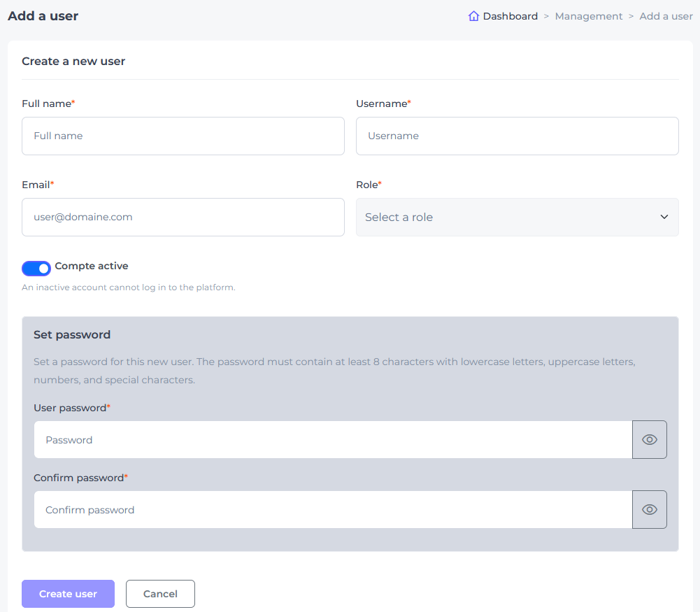
Task: Focus the Full name input field
Action: pos(183,136)
